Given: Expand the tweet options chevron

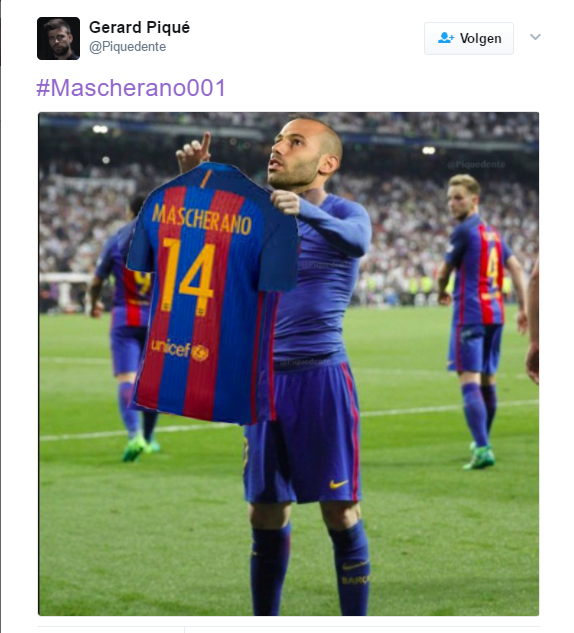Looking at the screenshot, I should click(x=535, y=37).
